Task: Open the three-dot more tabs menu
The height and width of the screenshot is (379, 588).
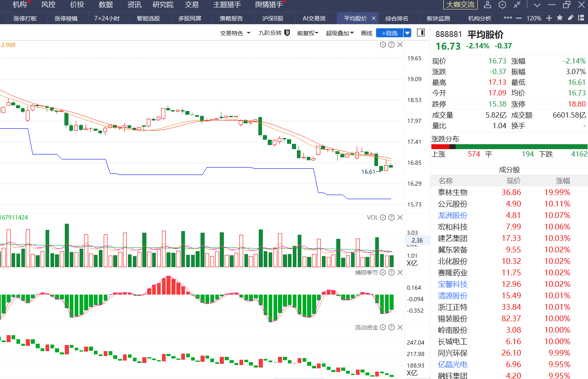Action: point(508,18)
